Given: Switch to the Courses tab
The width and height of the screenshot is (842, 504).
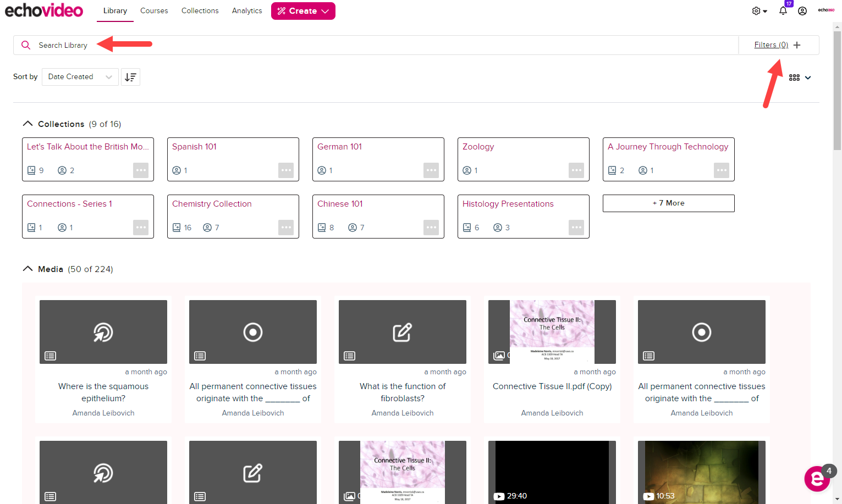Looking at the screenshot, I should click(154, 10).
